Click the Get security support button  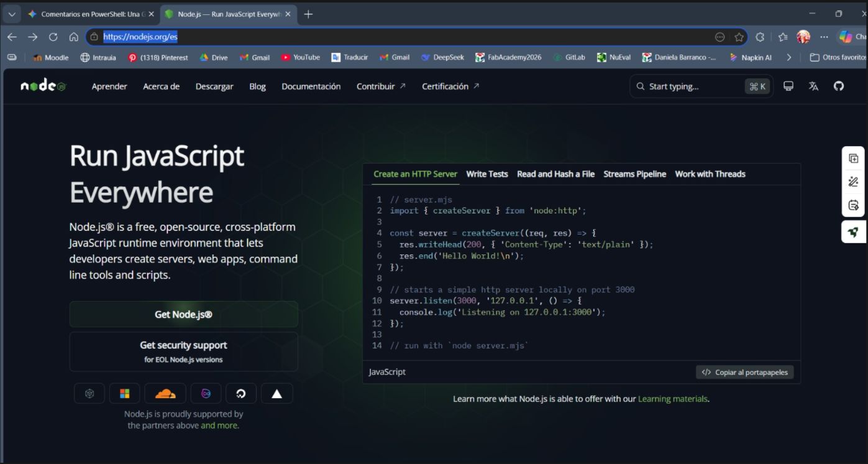coord(183,351)
